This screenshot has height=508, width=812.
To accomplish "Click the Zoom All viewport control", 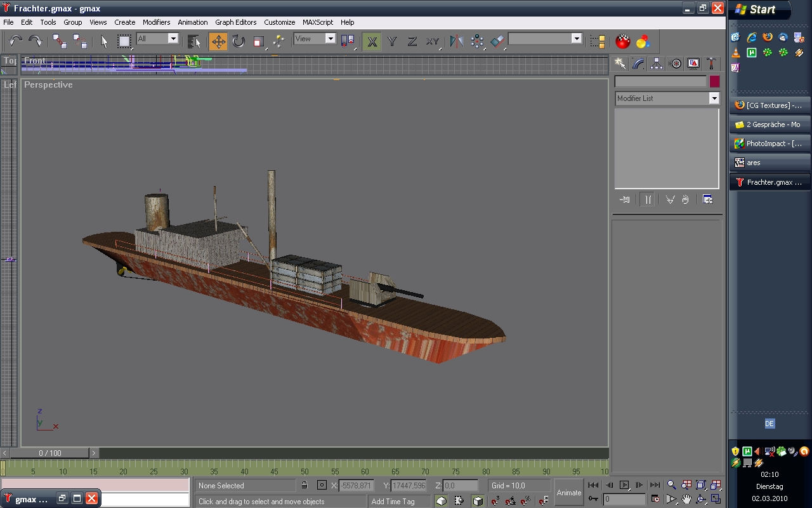I will (x=686, y=485).
